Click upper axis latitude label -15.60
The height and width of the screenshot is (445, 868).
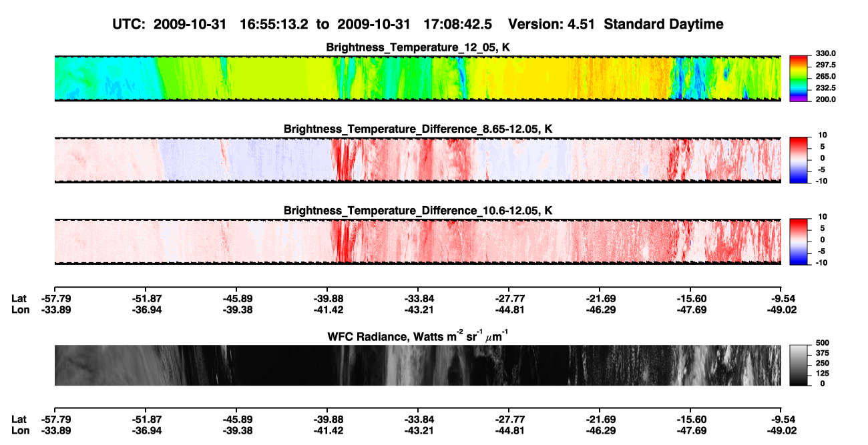pos(690,299)
